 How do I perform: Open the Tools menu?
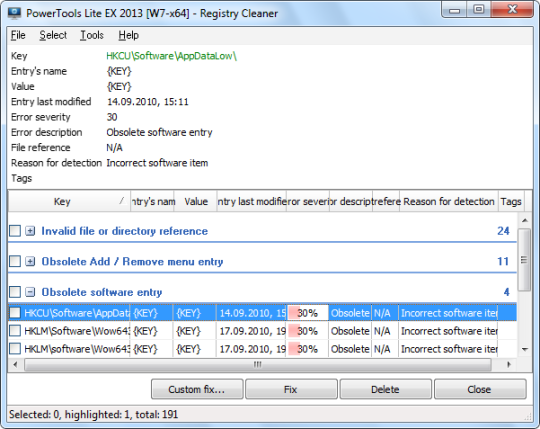pos(92,35)
